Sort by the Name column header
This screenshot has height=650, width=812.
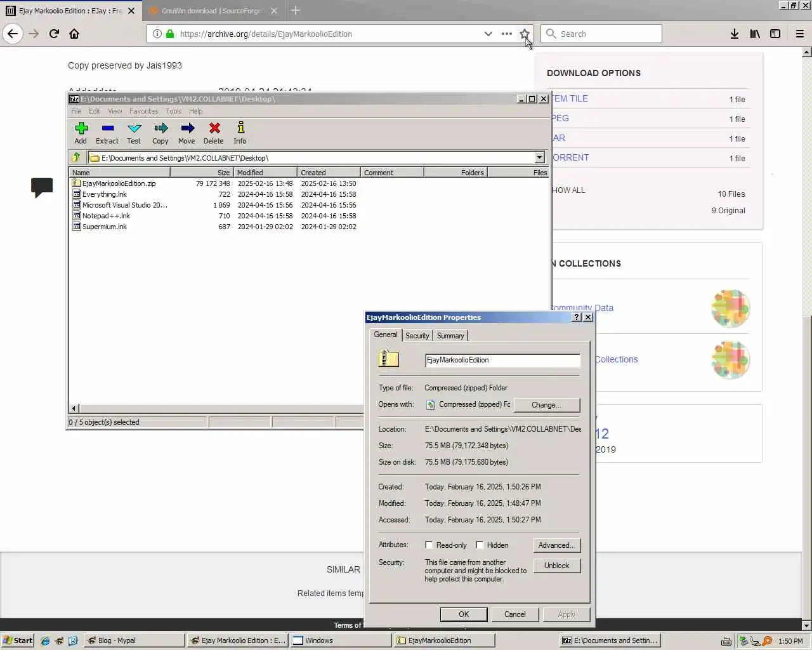[x=119, y=173]
